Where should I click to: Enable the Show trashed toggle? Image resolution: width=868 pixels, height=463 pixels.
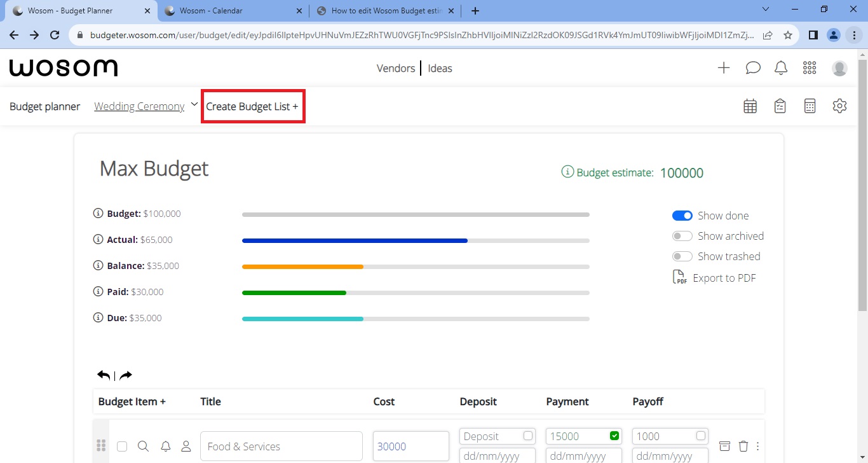coord(682,256)
